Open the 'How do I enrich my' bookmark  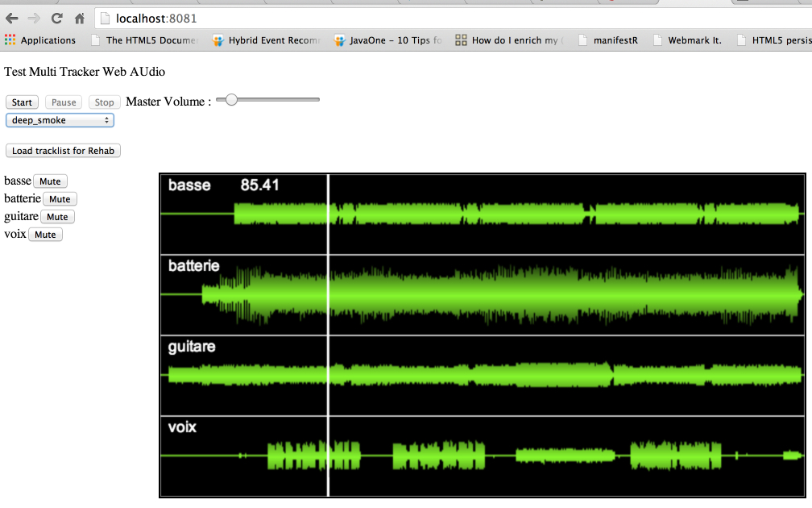pos(510,40)
